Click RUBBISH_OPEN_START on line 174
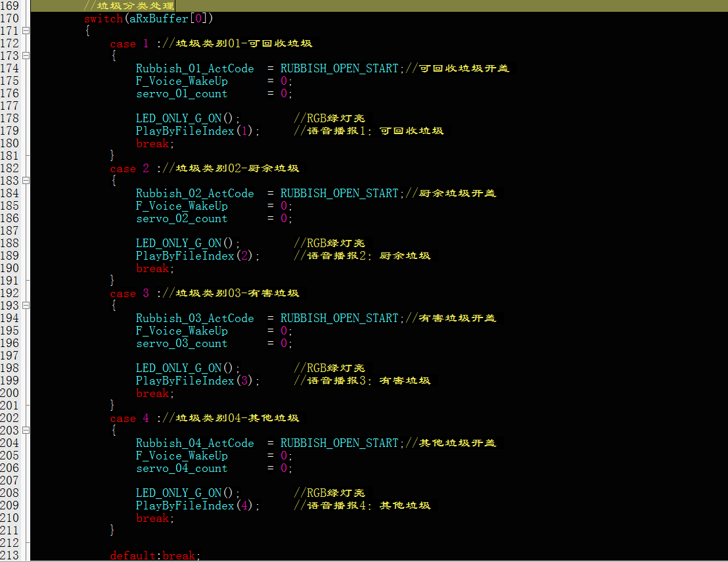The image size is (728, 562). (340, 69)
